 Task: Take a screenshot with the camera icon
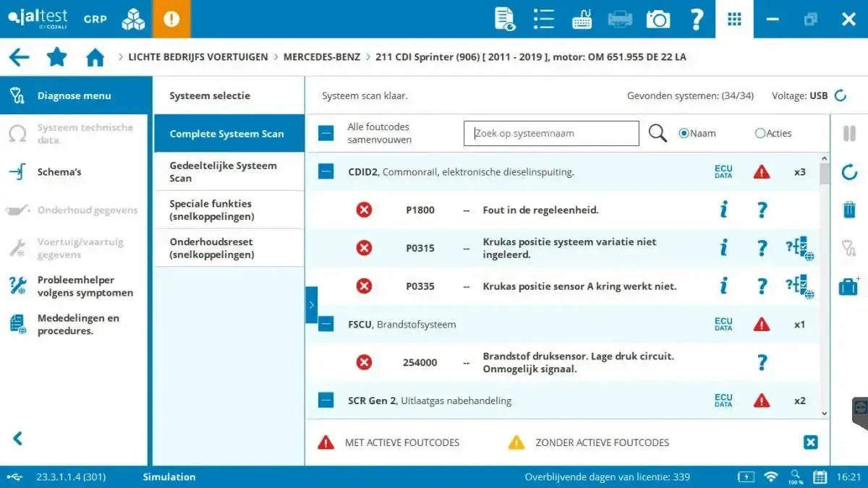[x=658, y=19]
